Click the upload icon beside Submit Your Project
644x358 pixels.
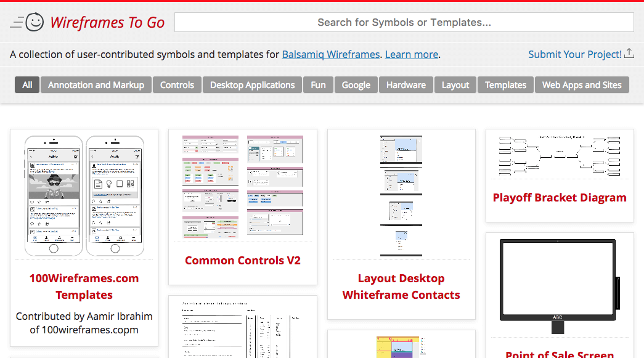pos(630,54)
